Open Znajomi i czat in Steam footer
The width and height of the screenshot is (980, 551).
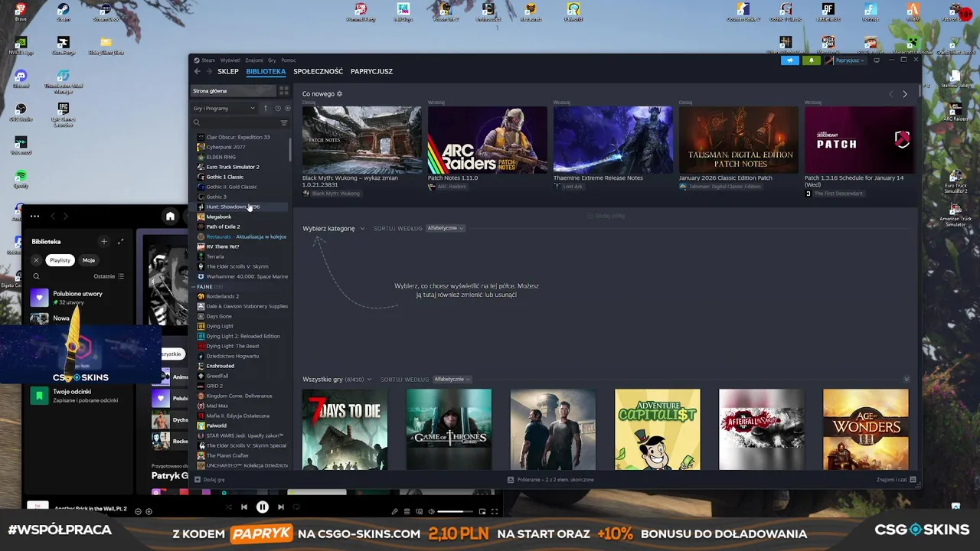tap(896, 480)
